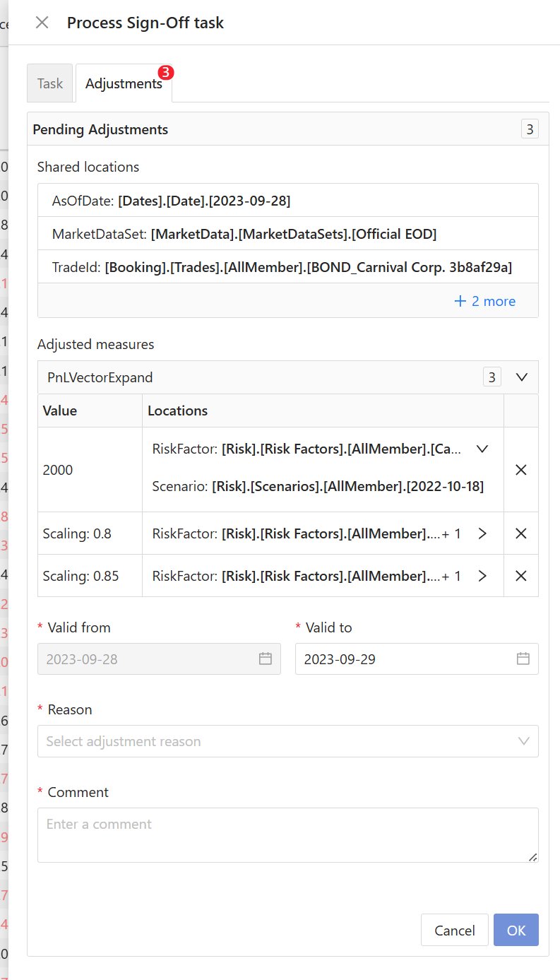The width and height of the screenshot is (560, 980).
Task: Confirm with the OK button
Action: (x=516, y=930)
